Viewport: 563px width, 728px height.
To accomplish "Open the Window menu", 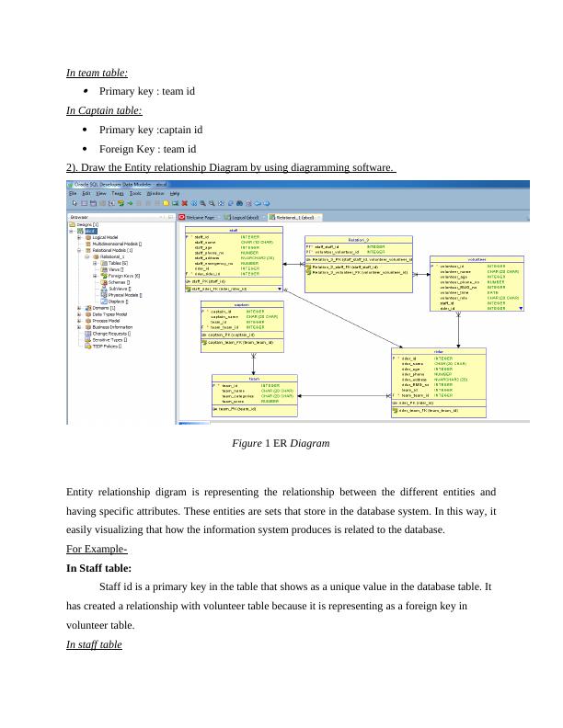I will pyautogui.click(x=155, y=194).
